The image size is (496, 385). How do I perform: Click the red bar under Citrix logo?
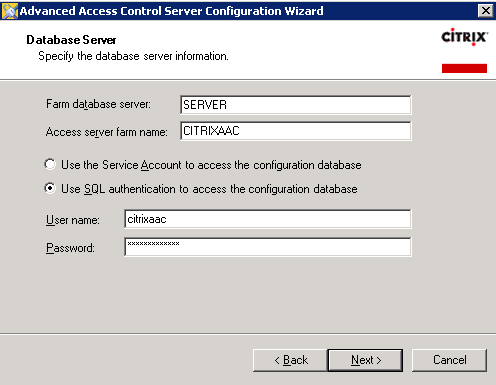coord(464,68)
